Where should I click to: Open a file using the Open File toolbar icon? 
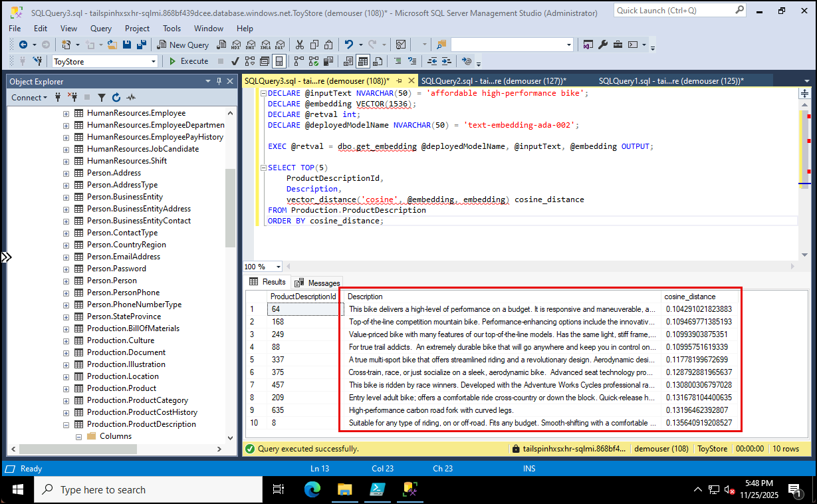111,45
